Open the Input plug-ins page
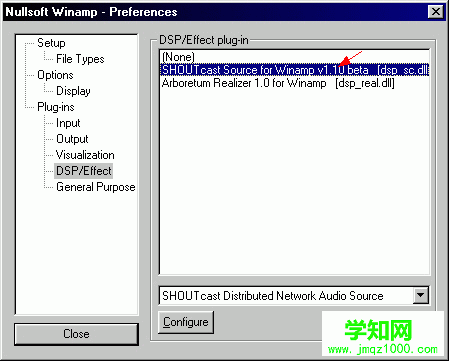 (68, 123)
